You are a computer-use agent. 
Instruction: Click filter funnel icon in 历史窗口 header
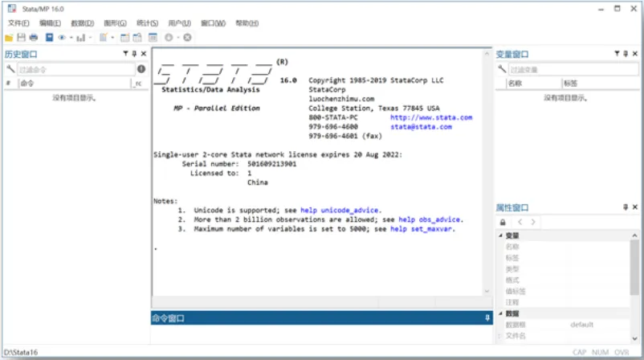click(x=126, y=53)
